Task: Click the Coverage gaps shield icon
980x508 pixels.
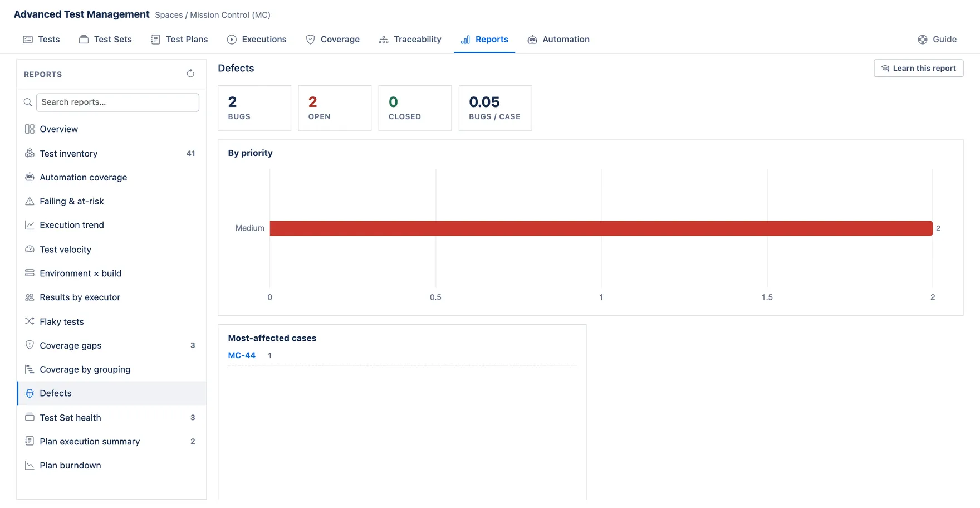Action: pyautogui.click(x=30, y=345)
